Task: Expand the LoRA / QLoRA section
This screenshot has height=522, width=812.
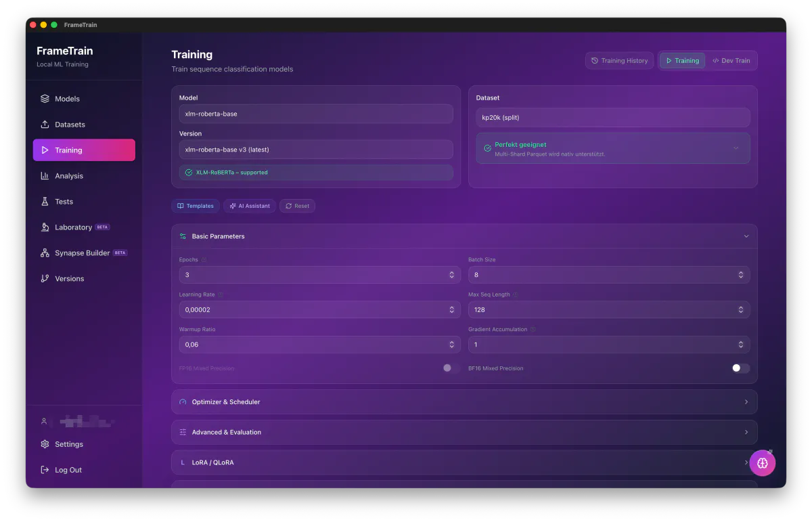Action: pos(464,462)
